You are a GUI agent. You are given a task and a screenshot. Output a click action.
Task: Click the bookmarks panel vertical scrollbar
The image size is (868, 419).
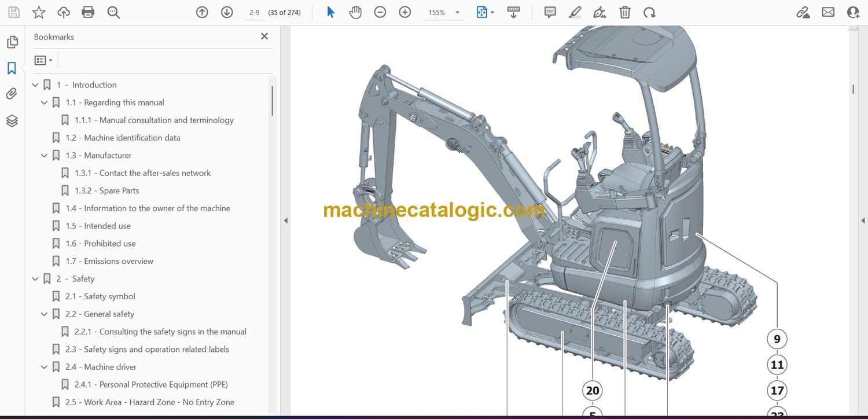[272, 101]
